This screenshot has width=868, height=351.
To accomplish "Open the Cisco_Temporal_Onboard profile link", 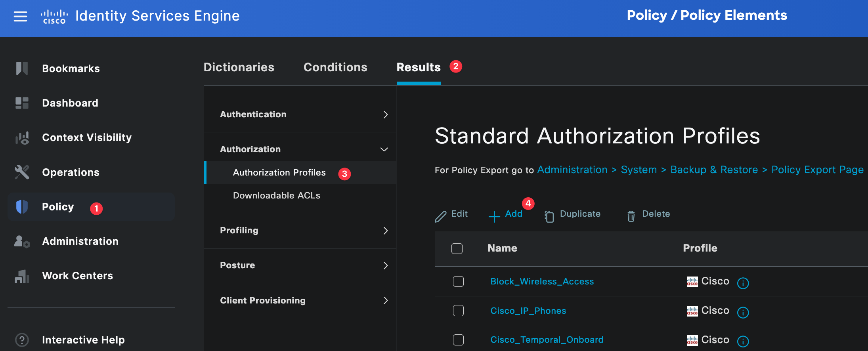I will point(547,340).
